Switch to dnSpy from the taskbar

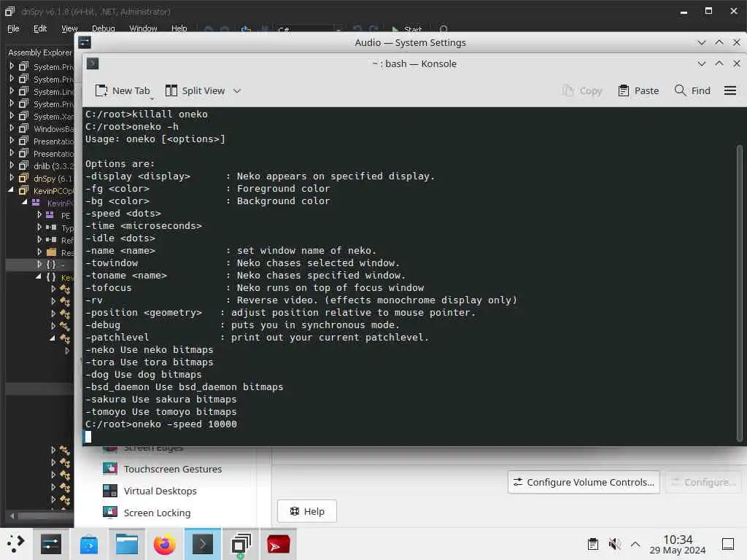click(x=241, y=544)
